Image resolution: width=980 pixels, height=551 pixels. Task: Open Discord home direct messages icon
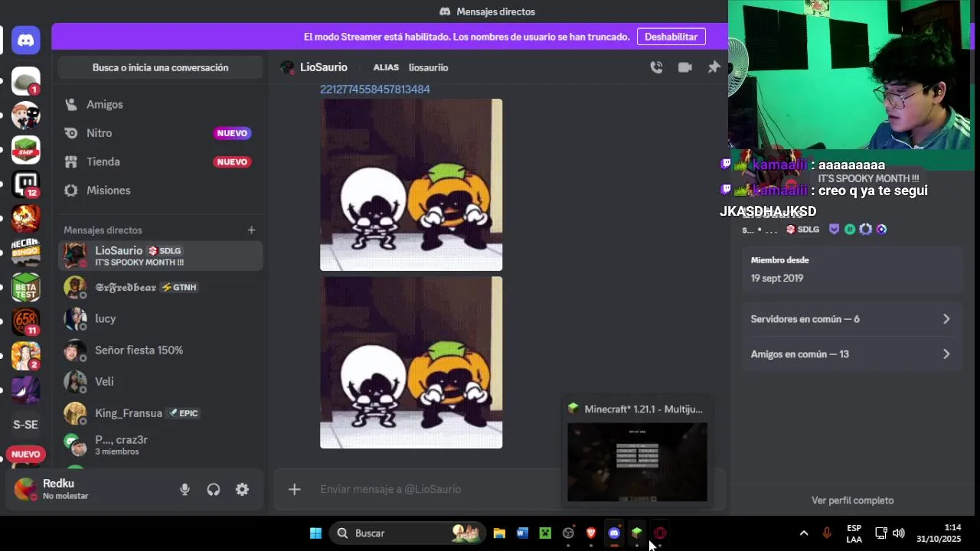coord(26,41)
